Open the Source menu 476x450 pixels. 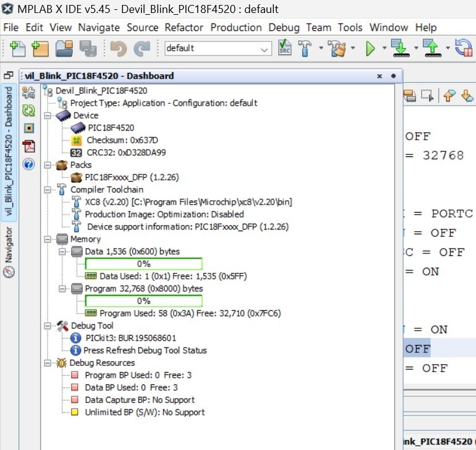(x=142, y=28)
